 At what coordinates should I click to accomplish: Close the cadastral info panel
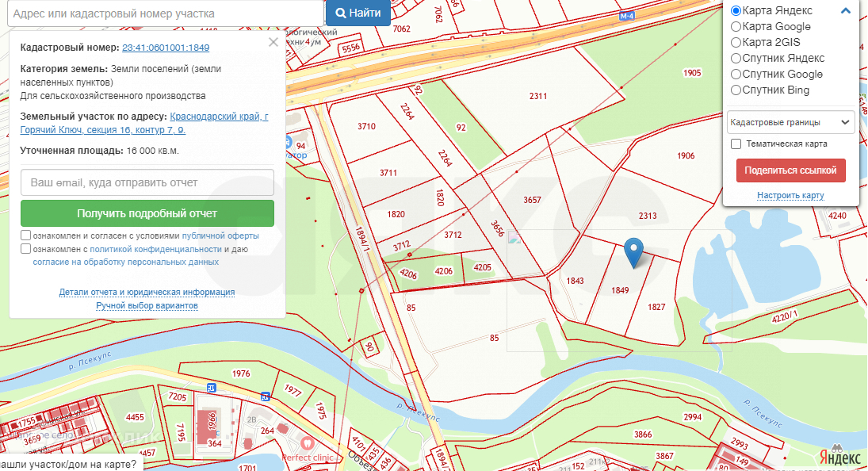tap(273, 42)
